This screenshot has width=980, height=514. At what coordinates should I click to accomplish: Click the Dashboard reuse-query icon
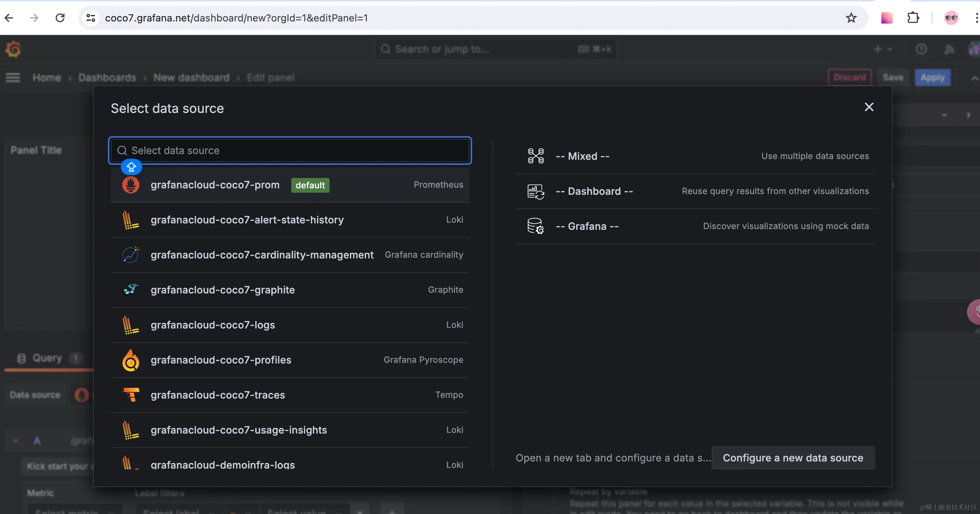tap(536, 191)
